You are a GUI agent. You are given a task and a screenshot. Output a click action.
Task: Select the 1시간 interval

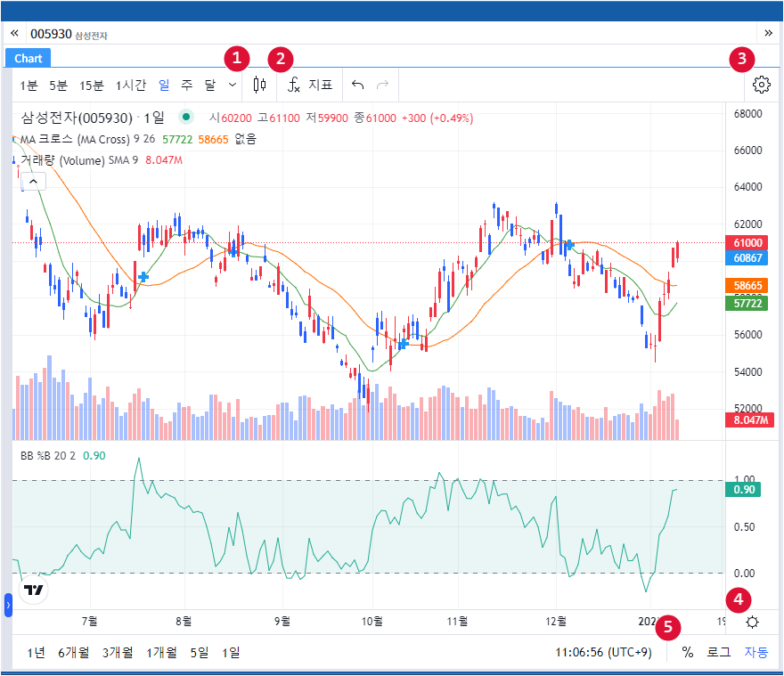(x=130, y=86)
